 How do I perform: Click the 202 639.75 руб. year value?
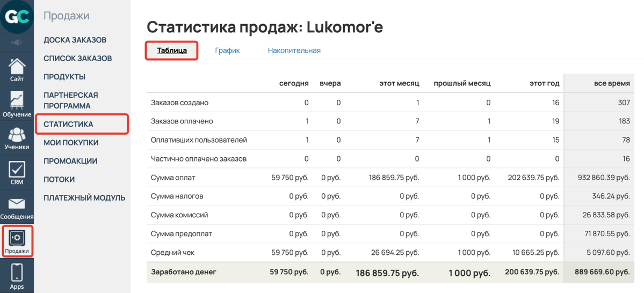[533, 178]
